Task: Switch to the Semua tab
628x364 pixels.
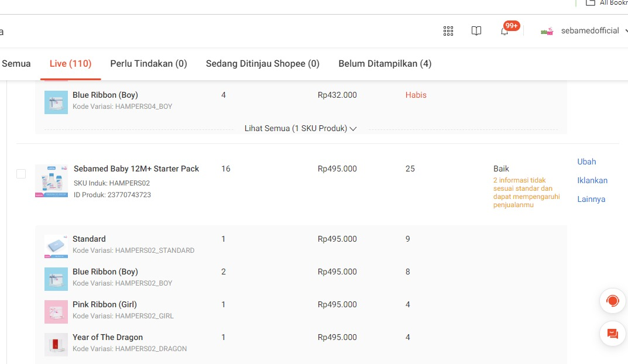Action: (16, 64)
